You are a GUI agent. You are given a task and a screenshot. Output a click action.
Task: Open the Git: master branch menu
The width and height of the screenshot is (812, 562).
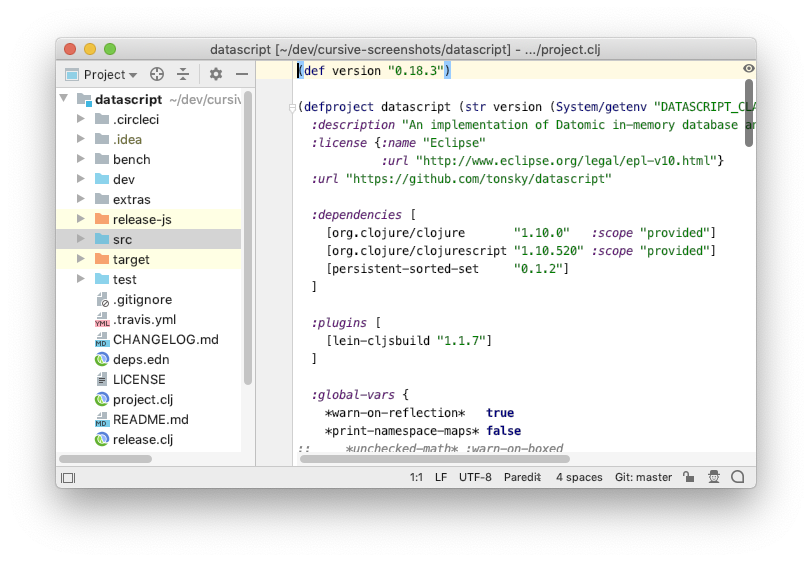coord(643,477)
